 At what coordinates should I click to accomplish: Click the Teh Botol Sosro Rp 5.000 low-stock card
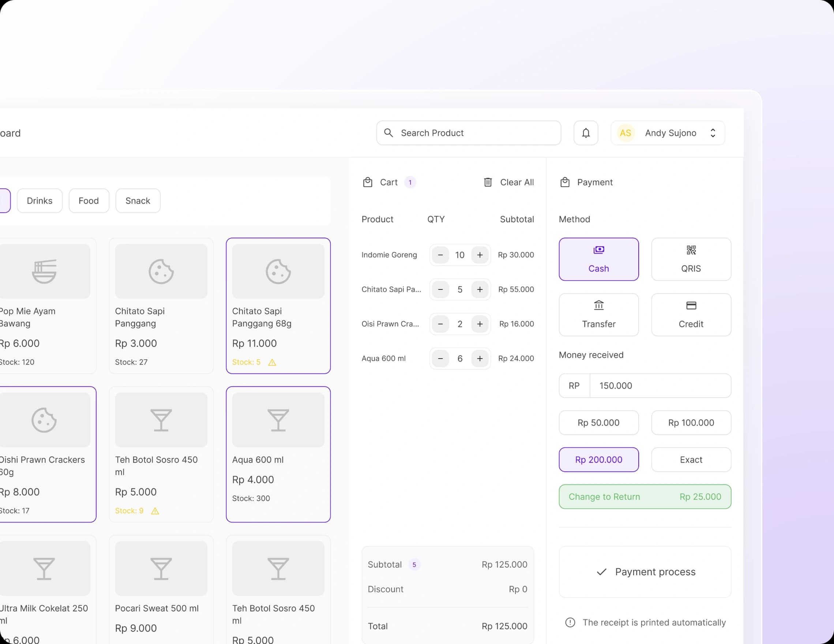point(161,454)
